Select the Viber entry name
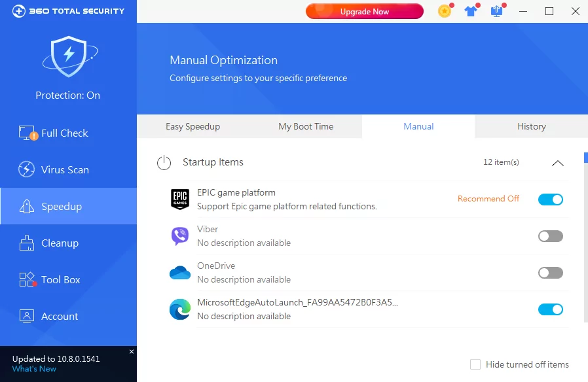 pos(208,229)
